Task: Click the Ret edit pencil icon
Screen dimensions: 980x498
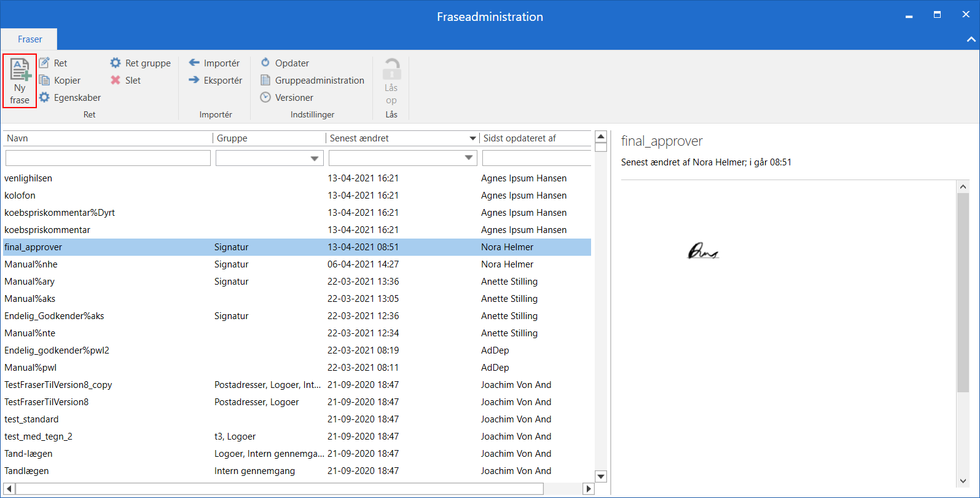Action: coord(44,63)
